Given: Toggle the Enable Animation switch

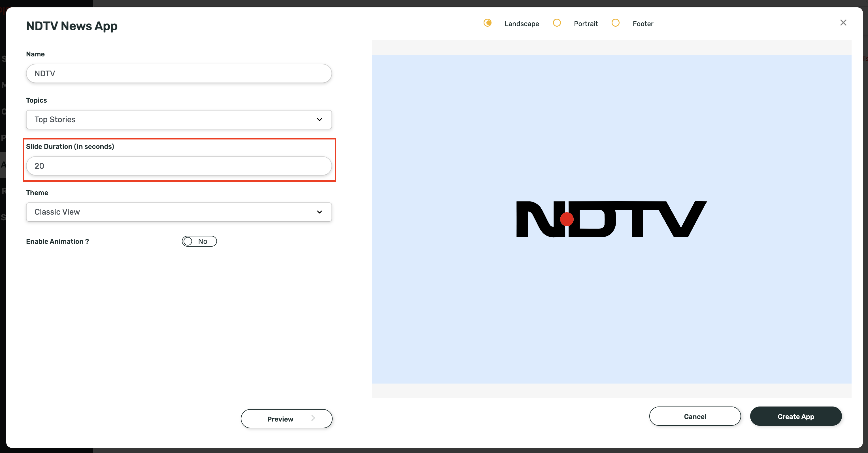Looking at the screenshot, I should pos(199,241).
